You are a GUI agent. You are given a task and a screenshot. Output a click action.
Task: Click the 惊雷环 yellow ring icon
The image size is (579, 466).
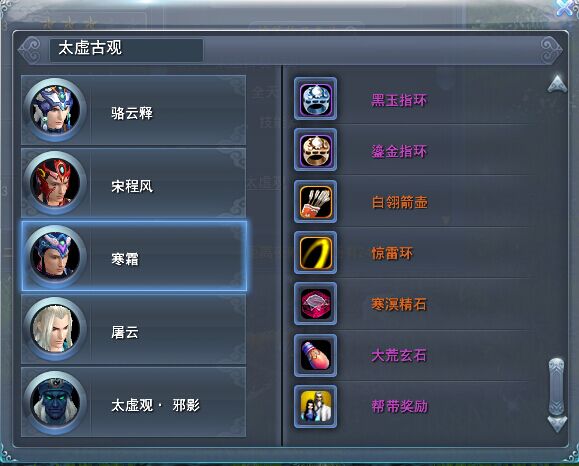tap(315, 253)
